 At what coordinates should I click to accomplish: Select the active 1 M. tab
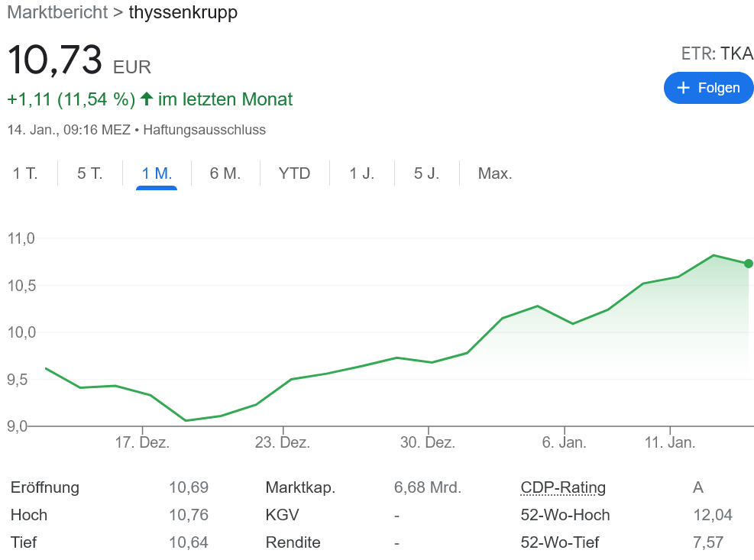(x=155, y=173)
